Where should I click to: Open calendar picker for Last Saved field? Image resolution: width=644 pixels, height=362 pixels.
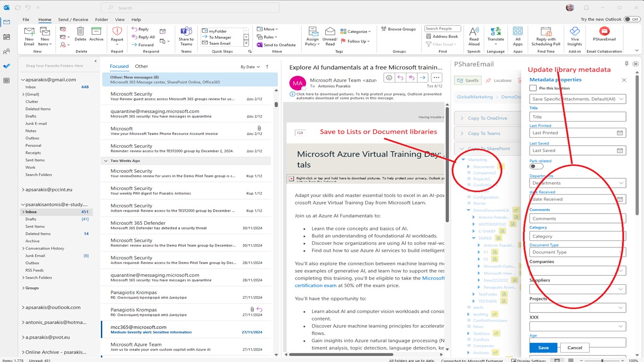coord(620,150)
